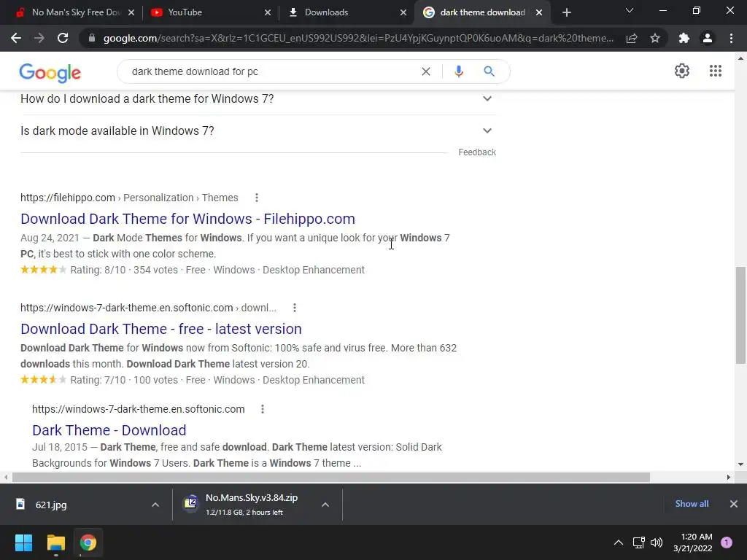The image size is (747, 560).
Task: Clear the Google search box text
Action: pyautogui.click(x=426, y=71)
